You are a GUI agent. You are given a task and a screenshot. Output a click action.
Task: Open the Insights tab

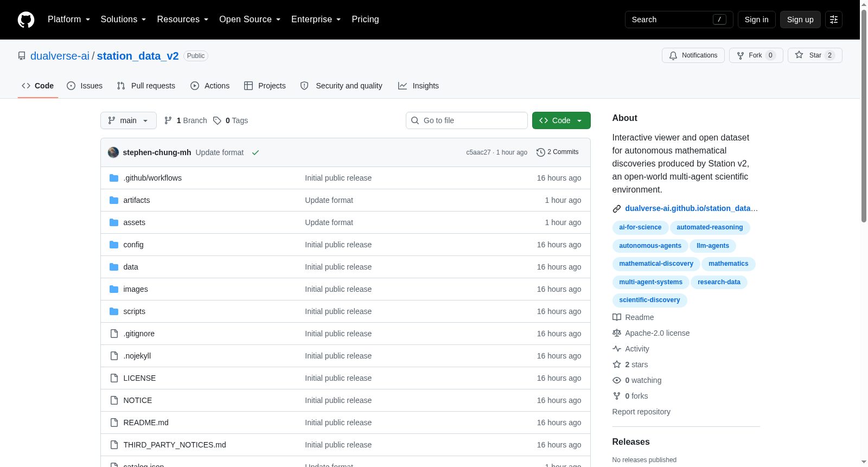418,86
